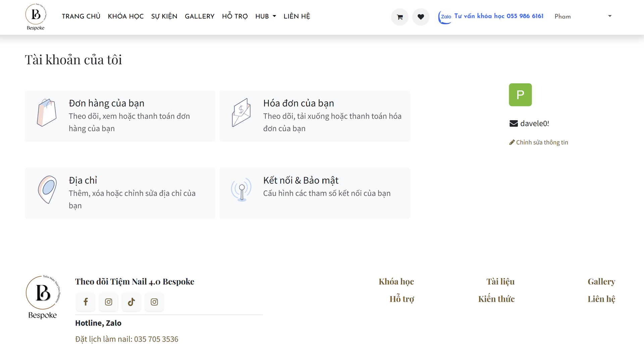The image size is (644, 347).
Task: Select SỰ KIỆN in the navigation bar
Action: (164, 16)
